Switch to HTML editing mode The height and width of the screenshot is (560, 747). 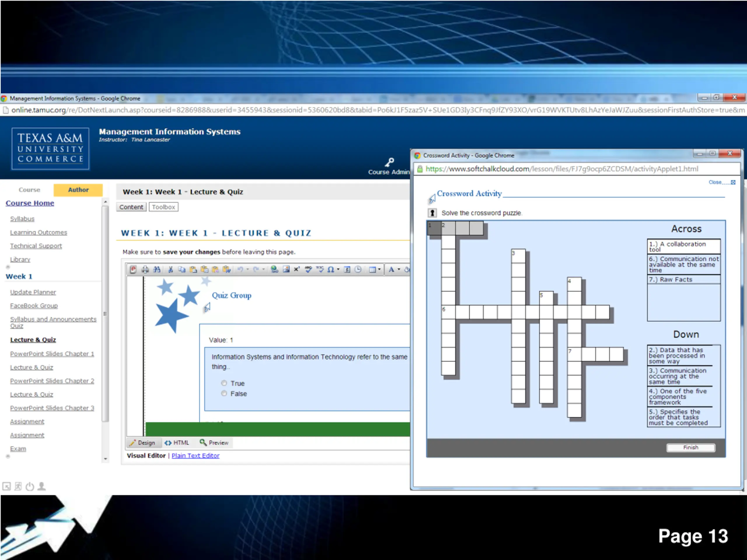click(x=177, y=442)
